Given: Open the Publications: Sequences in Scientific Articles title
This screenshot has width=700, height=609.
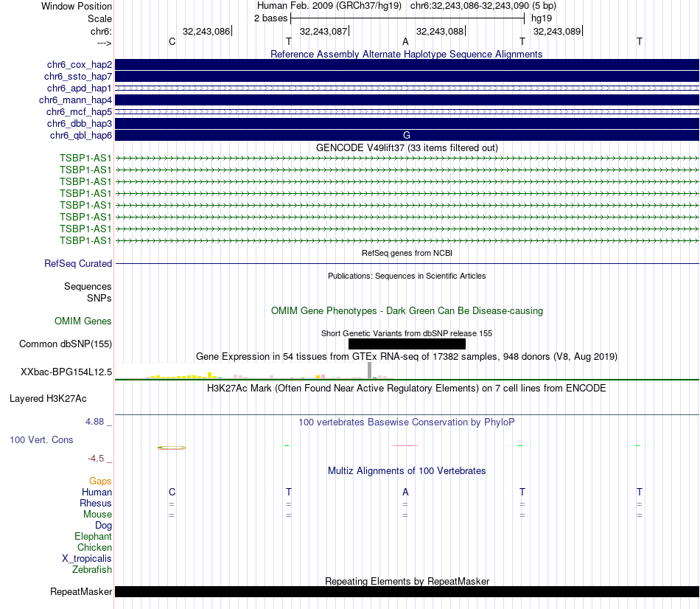Looking at the screenshot, I should coord(407,276).
